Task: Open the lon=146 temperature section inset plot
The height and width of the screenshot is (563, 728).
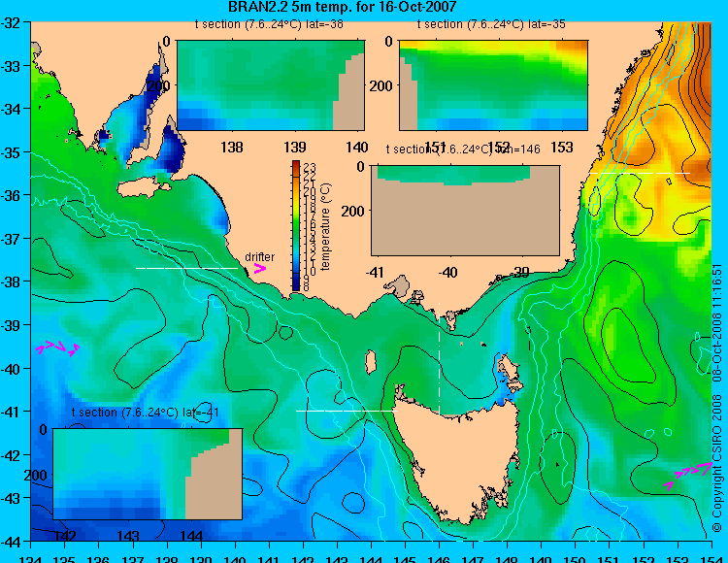Action: [465, 211]
